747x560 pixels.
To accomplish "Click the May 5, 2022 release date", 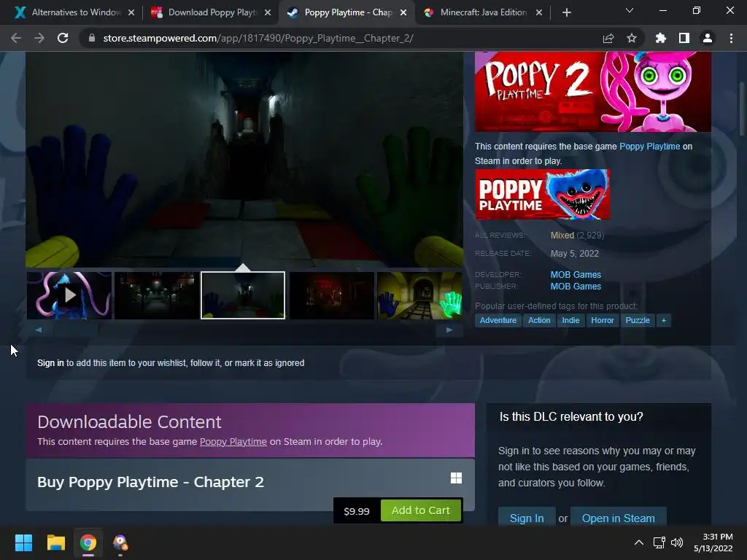I will [575, 253].
